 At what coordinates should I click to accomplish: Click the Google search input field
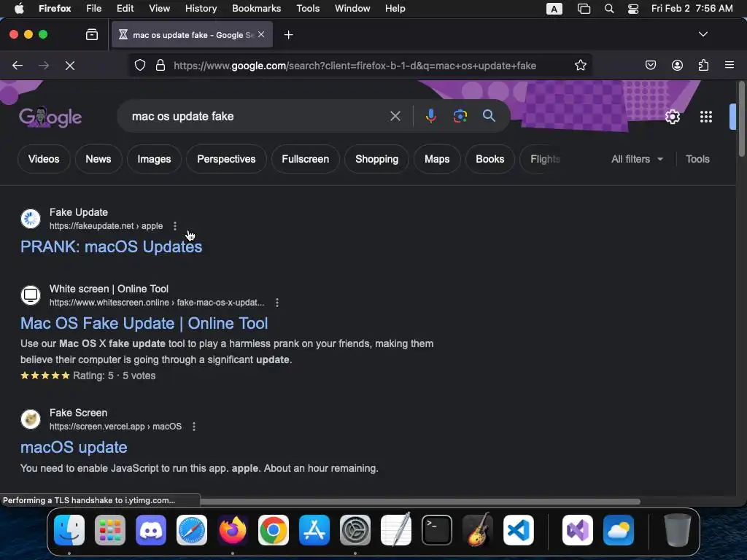[258, 116]
